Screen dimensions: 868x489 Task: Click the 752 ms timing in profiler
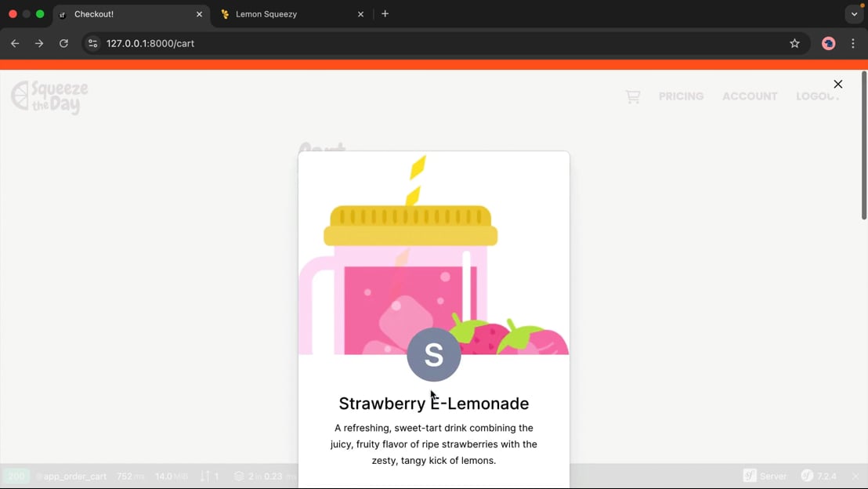(130, 476)
